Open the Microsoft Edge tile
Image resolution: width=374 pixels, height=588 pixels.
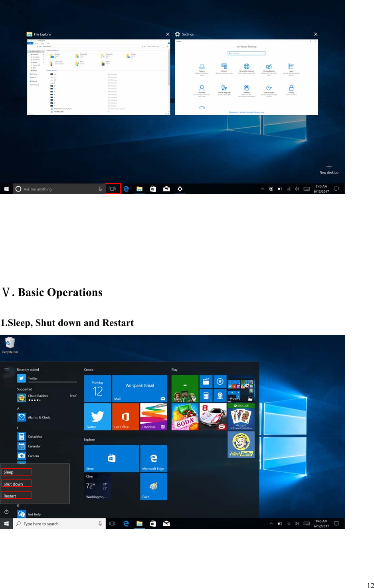pyautogui.click(x=154, y=458)
